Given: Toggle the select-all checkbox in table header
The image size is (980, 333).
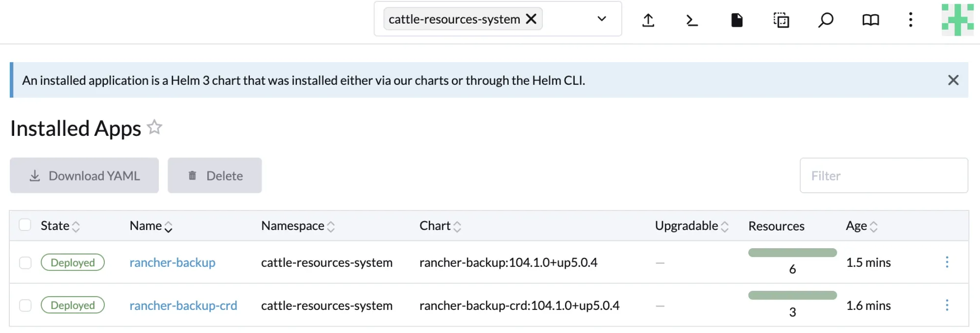Looking at the screenshot, I should tap(25, 225).
